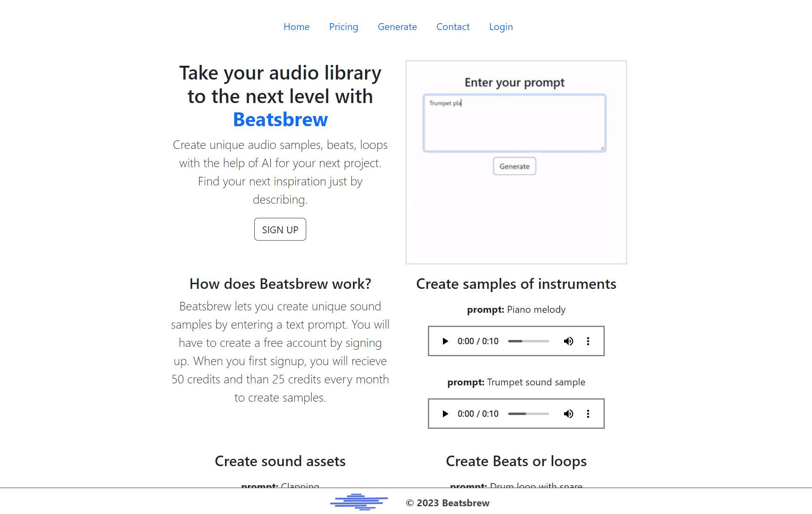
Task: Open options menu for Piano melody player
Action: coord(588,341)
